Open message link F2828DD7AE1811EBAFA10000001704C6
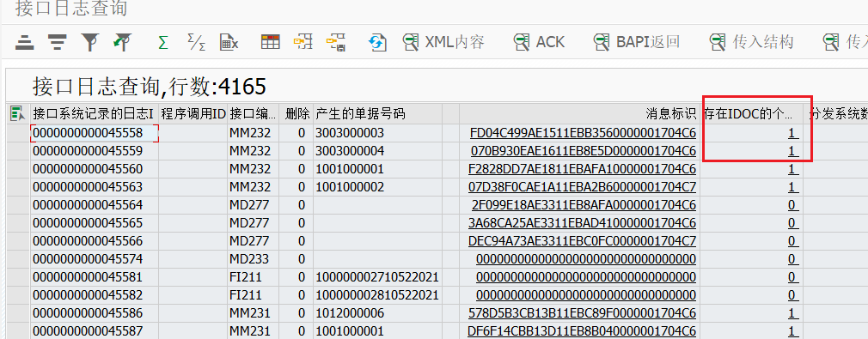This screenshot has width=868, height=339. click(582, 169)
